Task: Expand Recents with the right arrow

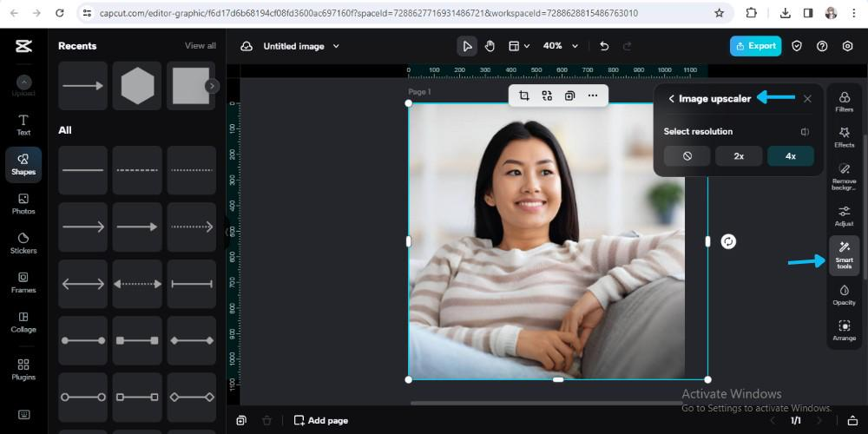Action: 212,86
